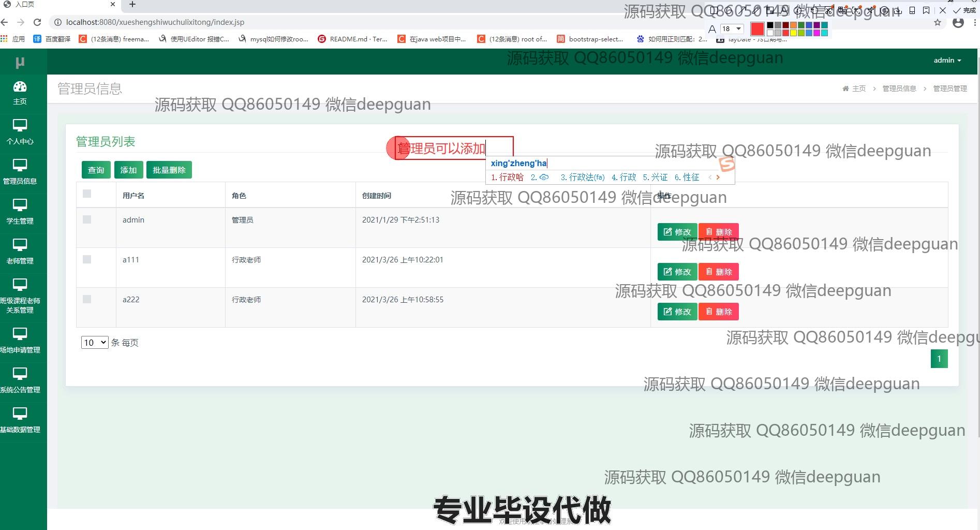Tick the checkbox for the admin row

click(87, 219)
